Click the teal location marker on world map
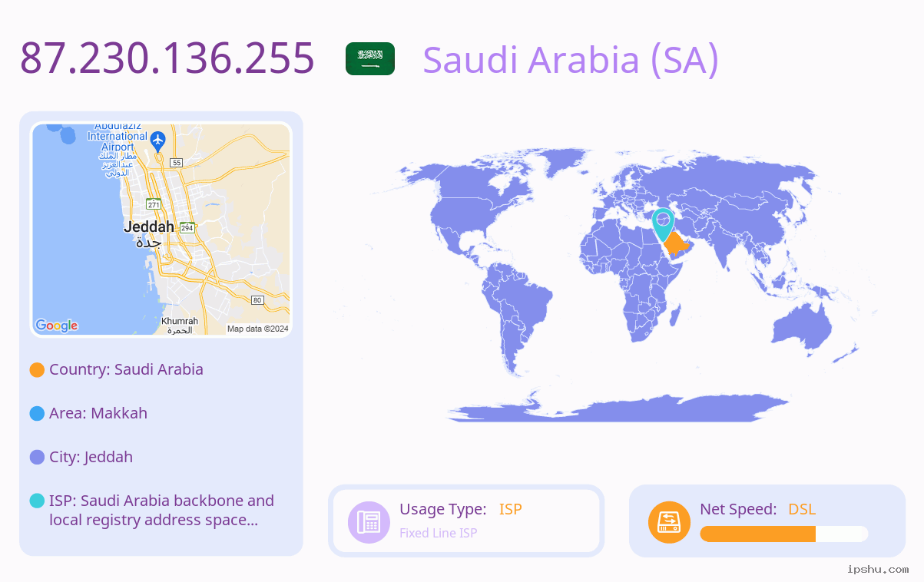Image resolution: width=924 pixels, height=582 pixels. [x=662, y=225]
